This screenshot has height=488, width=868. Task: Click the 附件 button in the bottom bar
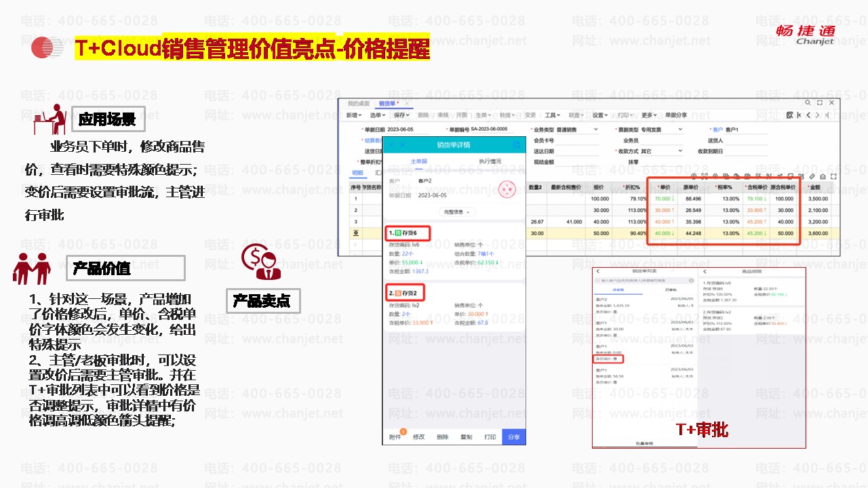tap(395, 437)
